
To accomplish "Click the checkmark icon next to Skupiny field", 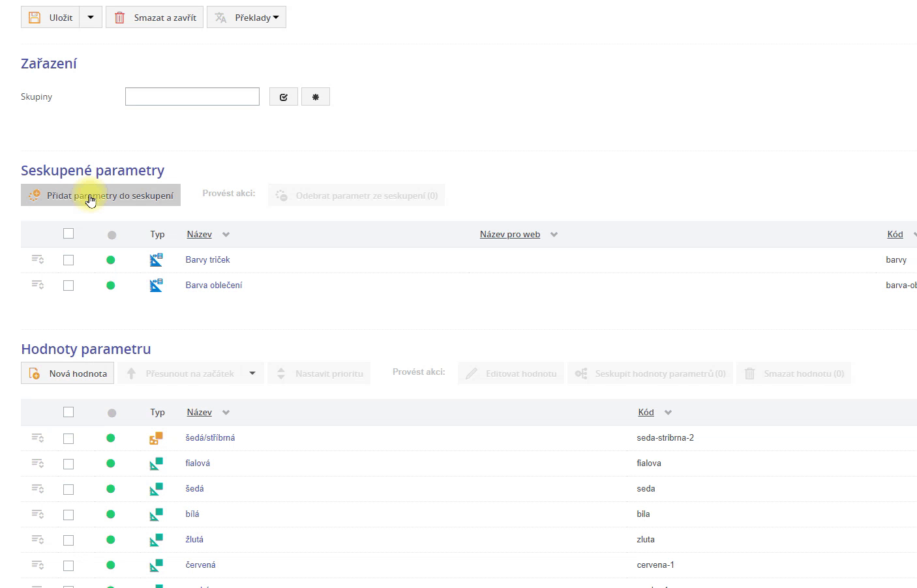I will click(x=283, y=97).
